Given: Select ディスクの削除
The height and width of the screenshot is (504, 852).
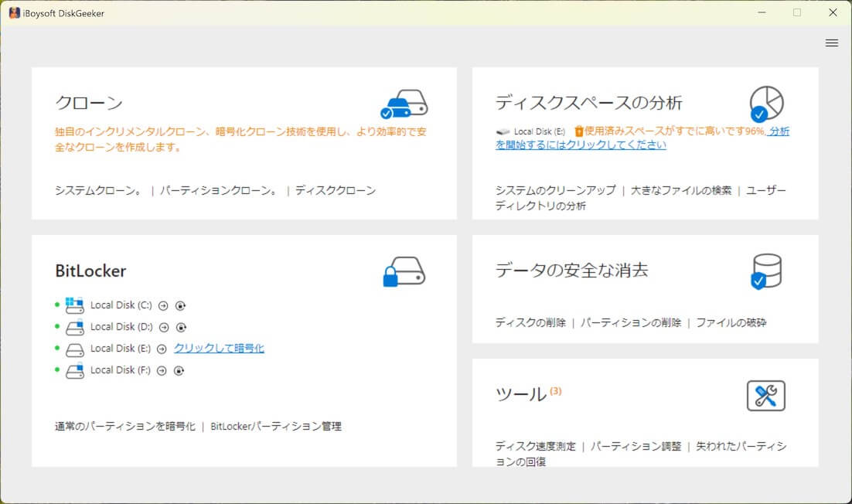Looking at the screenshot, I should click(x=530, y=322).
